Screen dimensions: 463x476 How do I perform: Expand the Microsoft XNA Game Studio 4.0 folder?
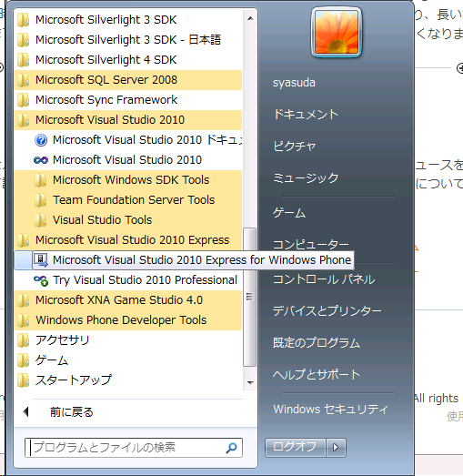tap(127, 300)
